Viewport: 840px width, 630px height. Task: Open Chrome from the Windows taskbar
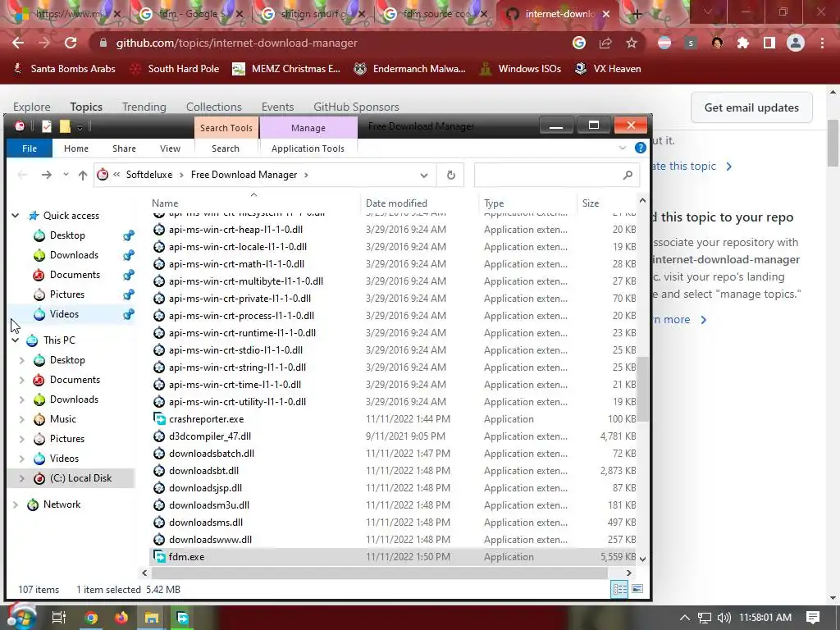click(x=91, y=618)
